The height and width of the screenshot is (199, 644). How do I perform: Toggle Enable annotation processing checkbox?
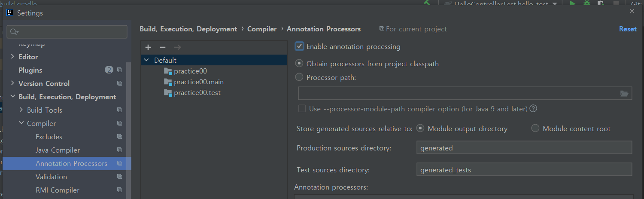[300, 46]
